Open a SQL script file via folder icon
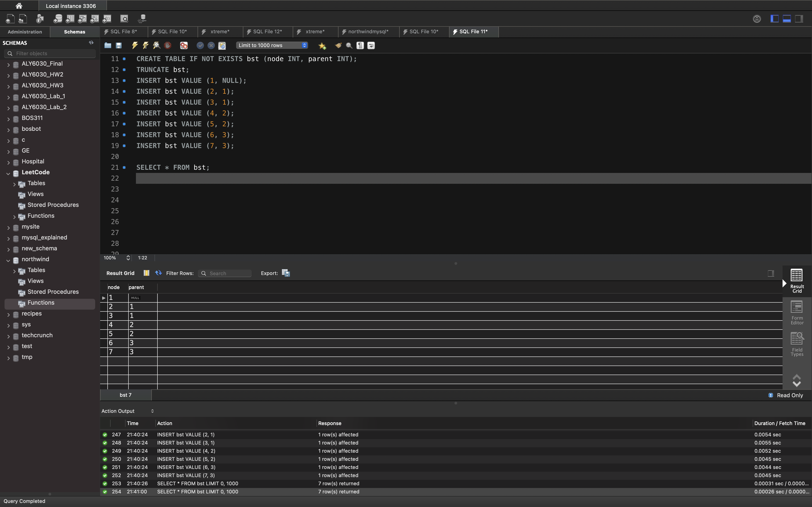812x507 pixels. tap(108, 45)
